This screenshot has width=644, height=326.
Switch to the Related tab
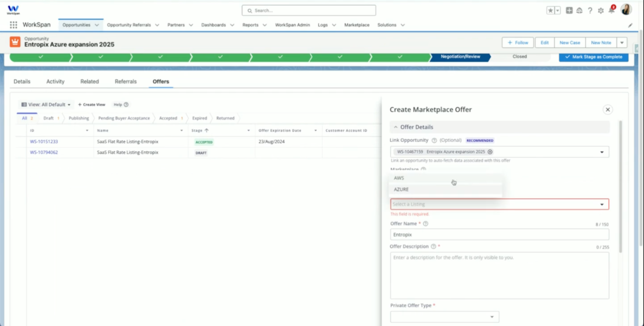point(89,81)
